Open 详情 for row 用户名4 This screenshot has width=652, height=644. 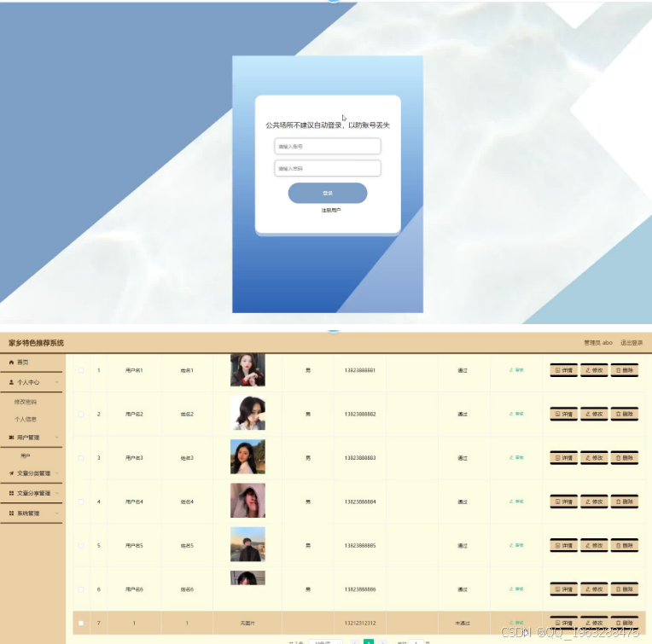[x=564, y=502]
